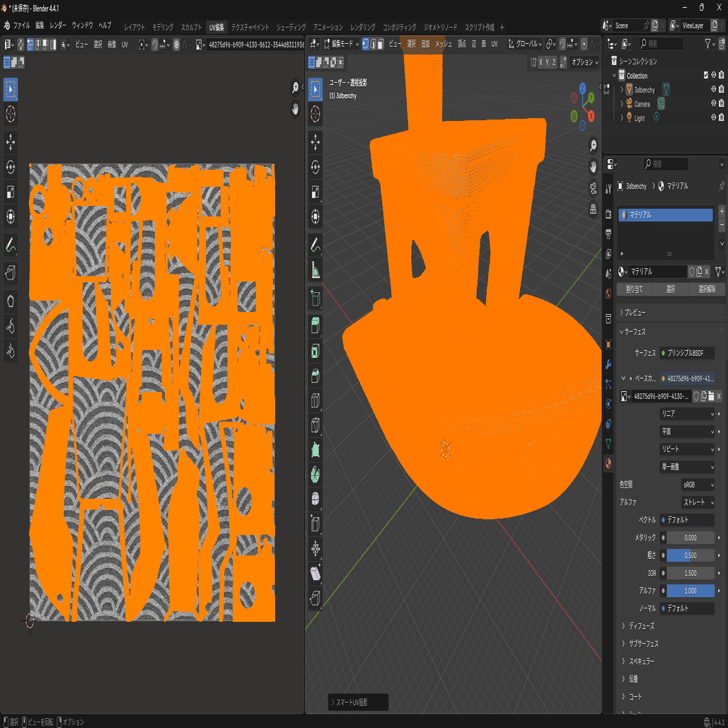
Task: Open the Modifiers wrench properties tab
Action: (608, 364)
